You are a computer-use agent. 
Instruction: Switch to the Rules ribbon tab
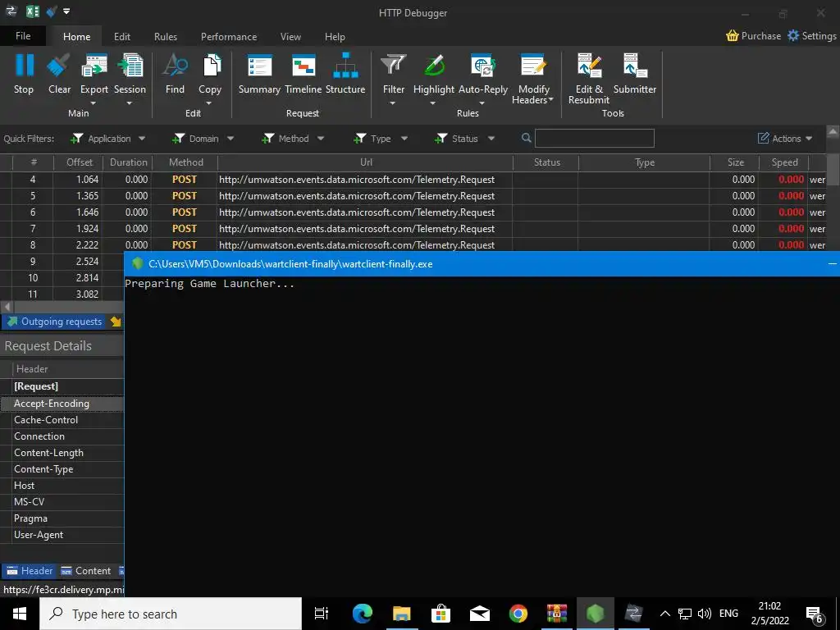click(x=166, y=36)
